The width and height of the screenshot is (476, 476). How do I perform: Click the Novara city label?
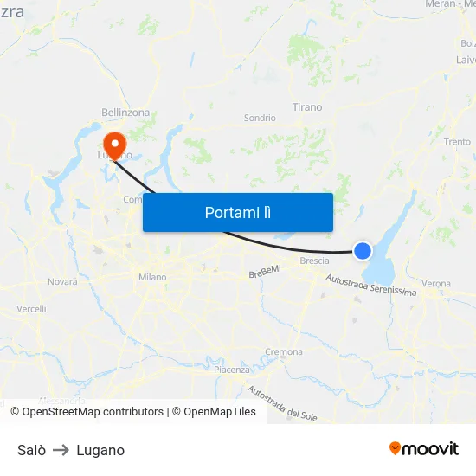[62, 282]
